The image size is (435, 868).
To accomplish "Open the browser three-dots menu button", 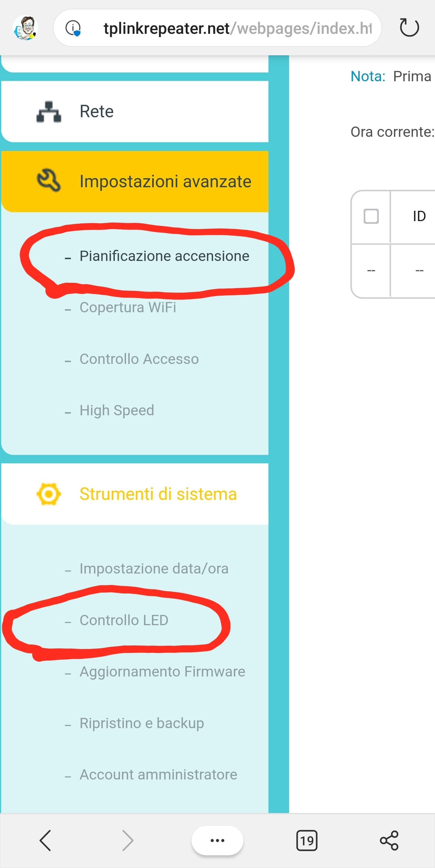I will point(217,841).
